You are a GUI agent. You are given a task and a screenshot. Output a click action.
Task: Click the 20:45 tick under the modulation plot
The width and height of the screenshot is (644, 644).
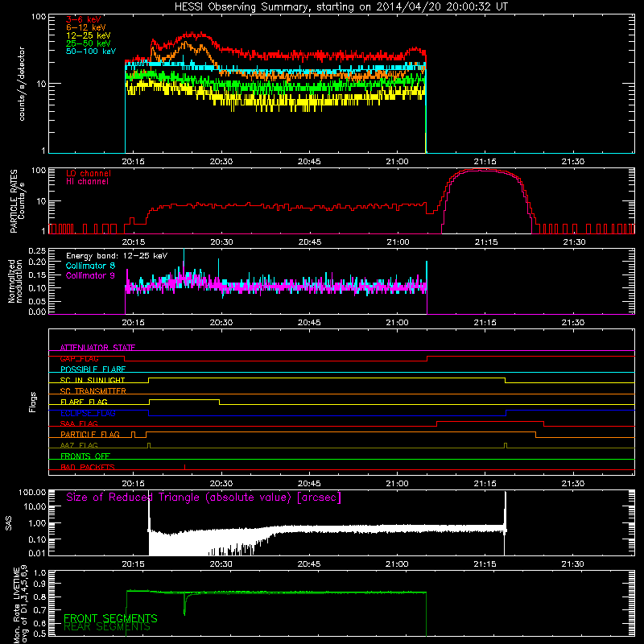coord(309,323)
